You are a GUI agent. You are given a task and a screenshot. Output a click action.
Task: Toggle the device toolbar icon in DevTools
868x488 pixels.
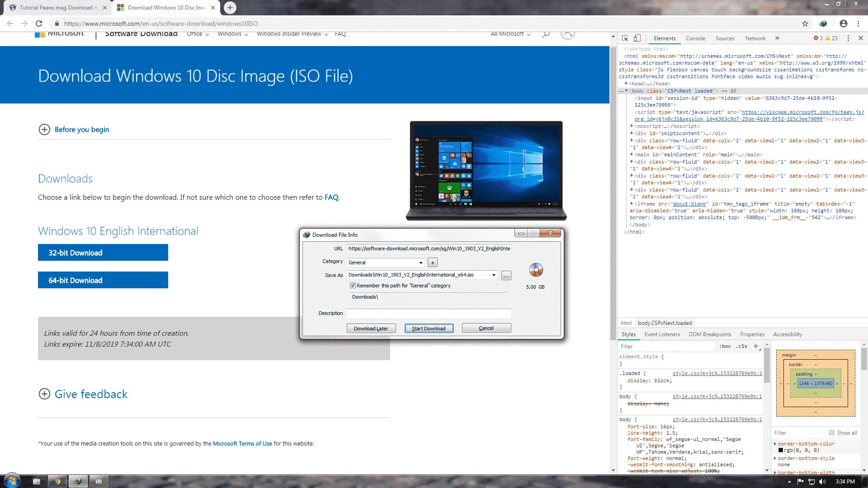click(x=637, y=38)
